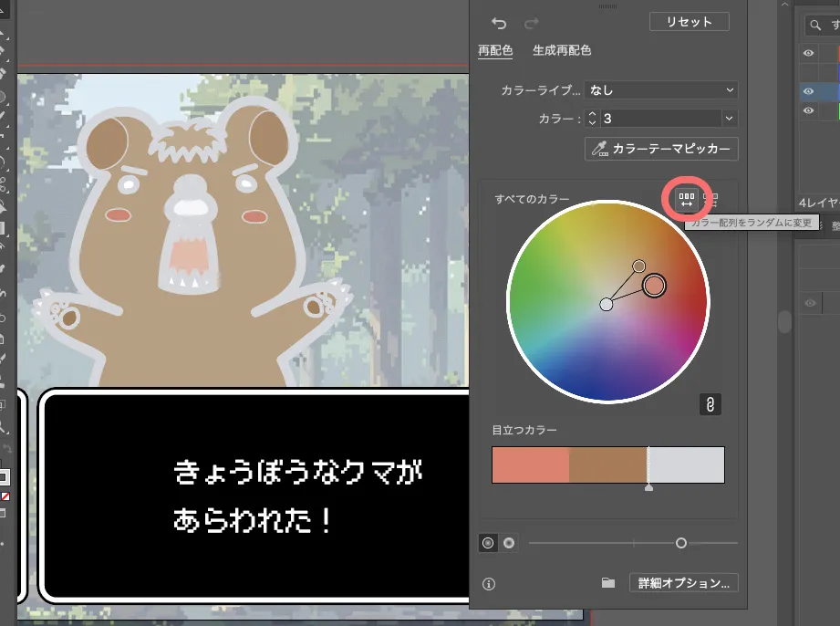This screenshot has width=840, height=626.
Task: Click the salmon pink swatch in 目立つカラー
Action: pyautogui.click(x=530, y=465)
